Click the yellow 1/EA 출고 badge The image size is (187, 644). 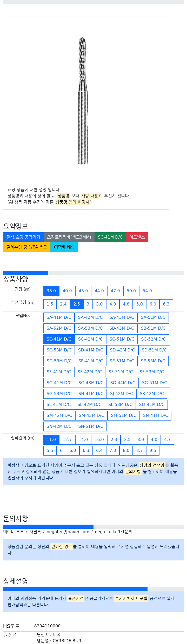coord(27,247)
